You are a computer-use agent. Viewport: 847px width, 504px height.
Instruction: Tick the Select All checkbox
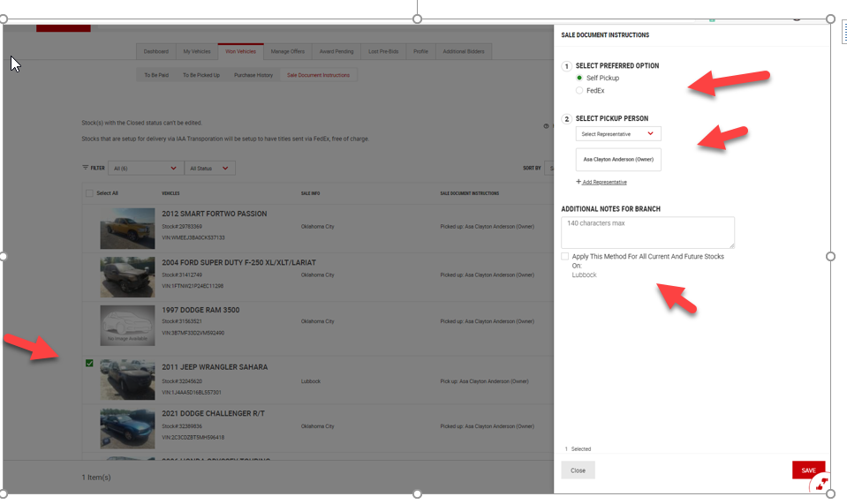[x=89, y=193]
